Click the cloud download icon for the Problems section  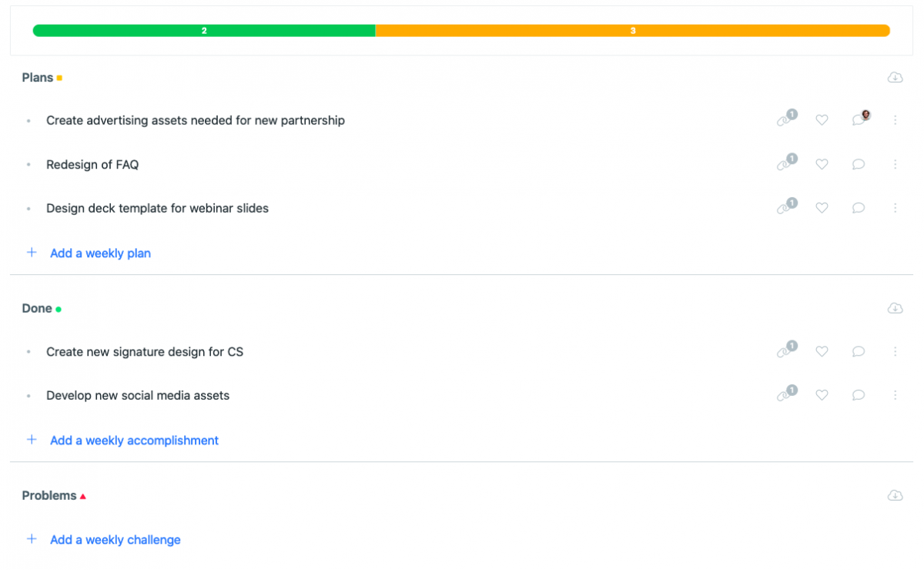895,495
